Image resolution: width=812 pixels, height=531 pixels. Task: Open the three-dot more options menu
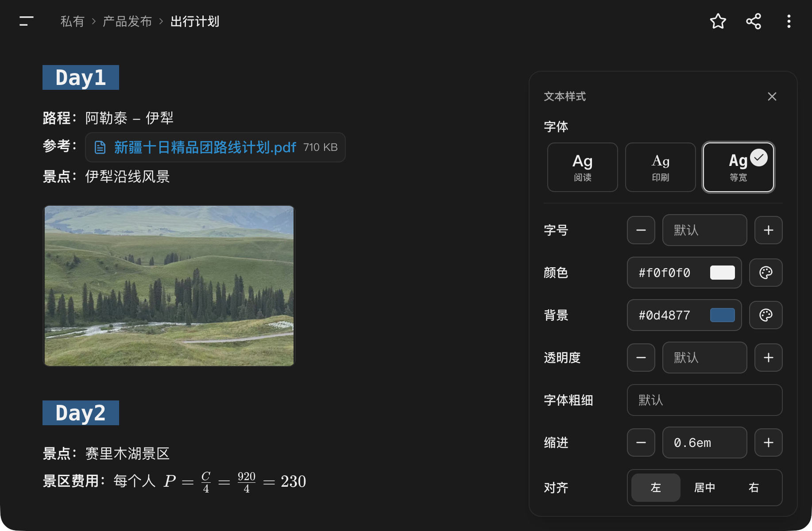click(x=789, y=21)
